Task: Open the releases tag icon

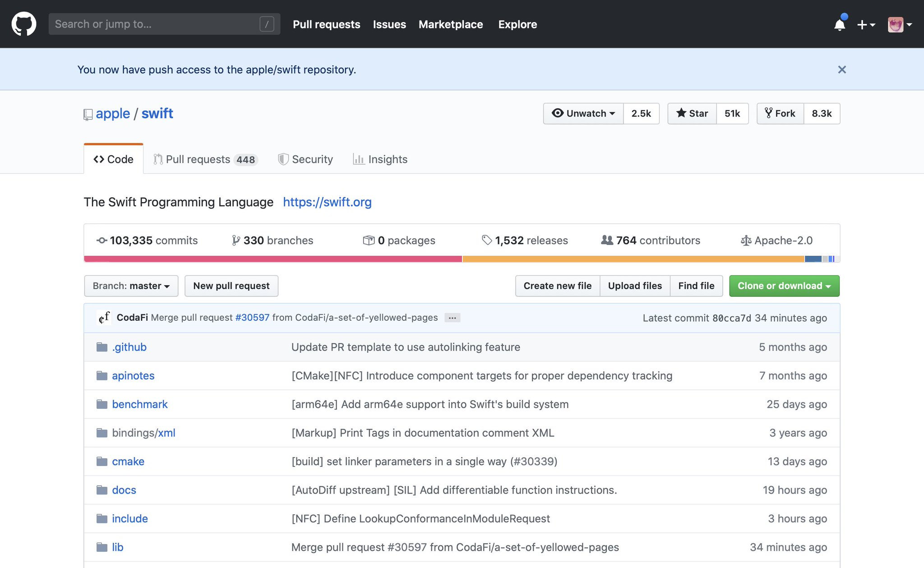Action: point(487,240)
